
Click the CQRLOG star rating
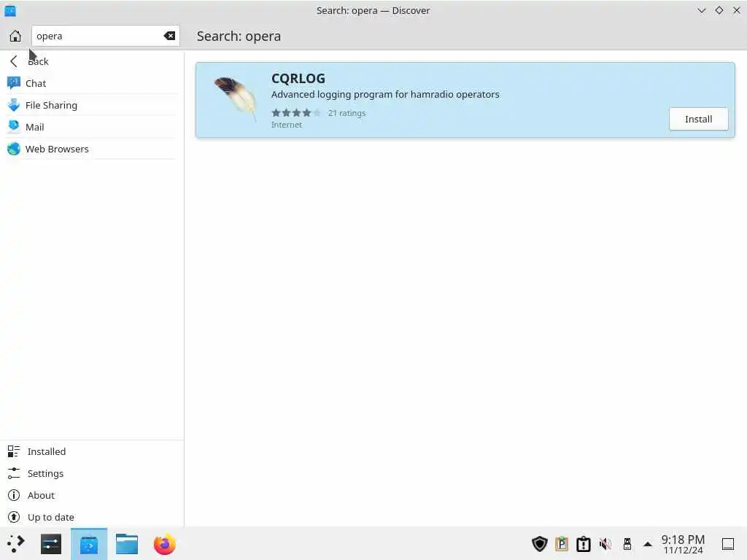[296, 113]
